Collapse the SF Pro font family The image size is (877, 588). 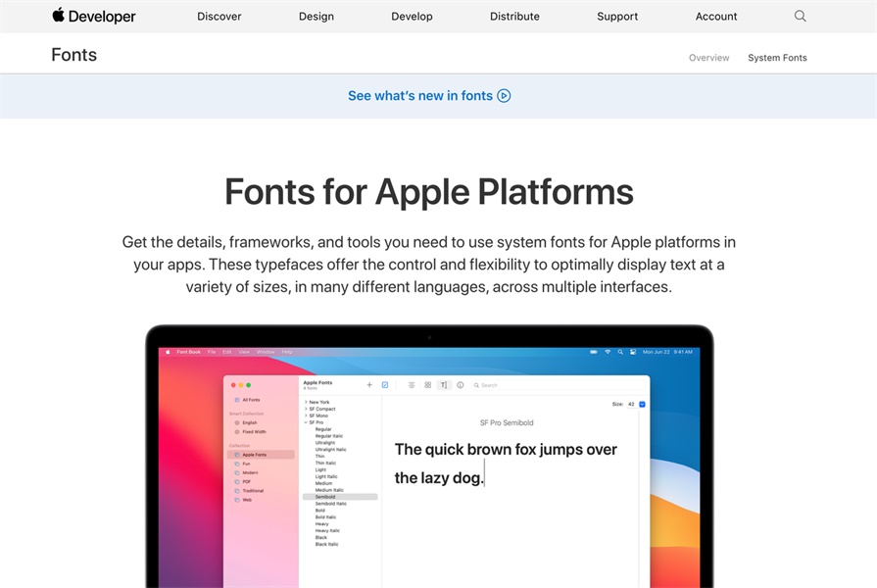tap(306, 422)
